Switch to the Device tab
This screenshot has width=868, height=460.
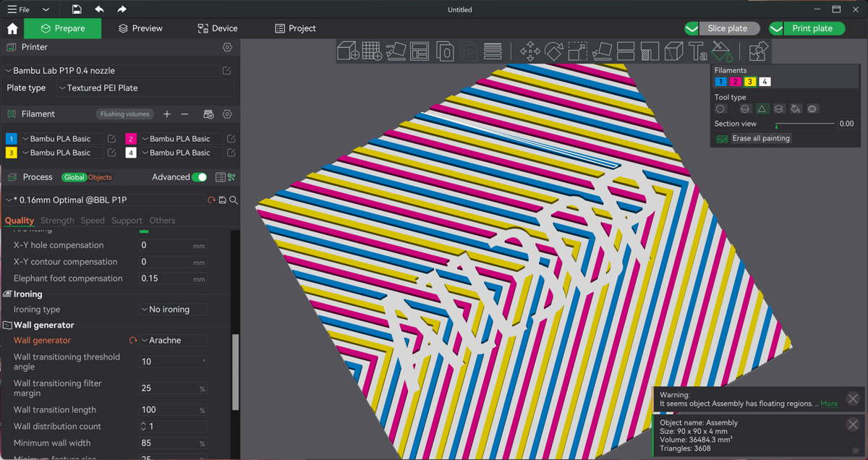[217, 28]
